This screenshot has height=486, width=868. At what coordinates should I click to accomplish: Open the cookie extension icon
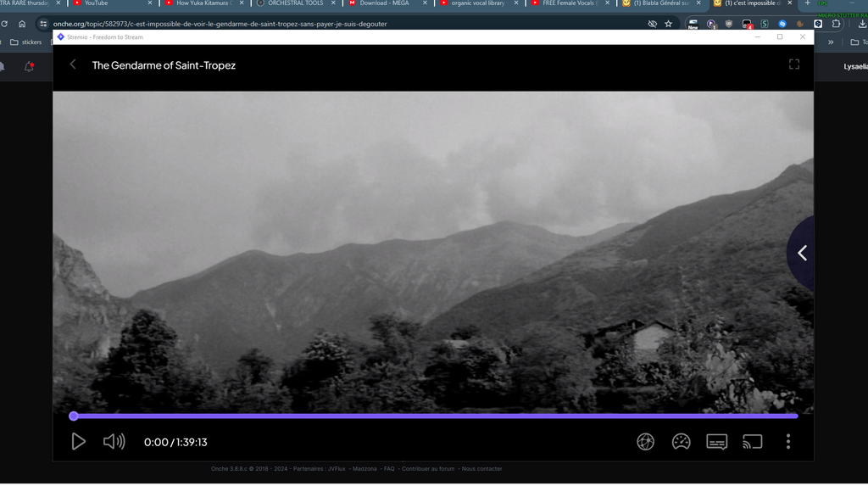pos(800,24)
